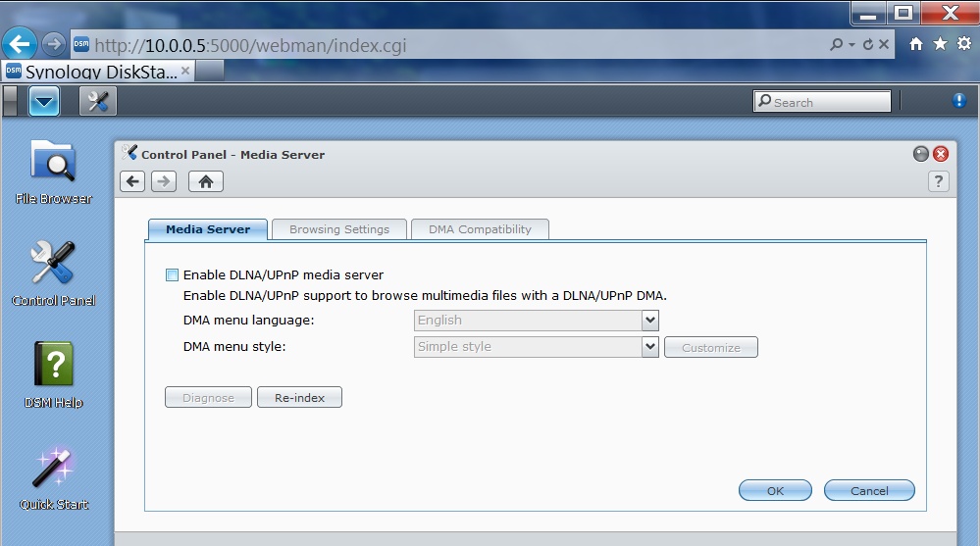Enable DLNA/UPnP media server checkbox

click(x=172, y=274)
